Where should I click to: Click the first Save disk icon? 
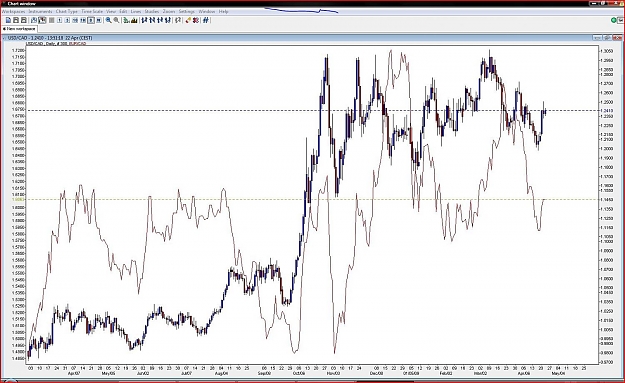click(x=16, y=20)
